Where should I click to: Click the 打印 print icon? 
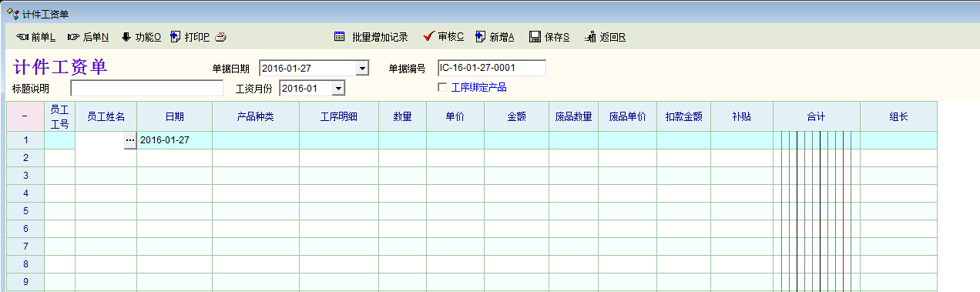coord(176,36)
